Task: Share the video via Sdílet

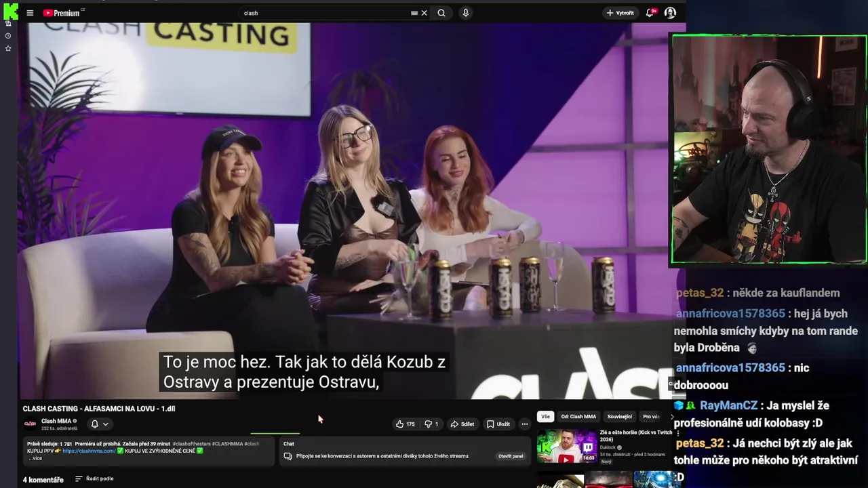Action: [462, 424]
